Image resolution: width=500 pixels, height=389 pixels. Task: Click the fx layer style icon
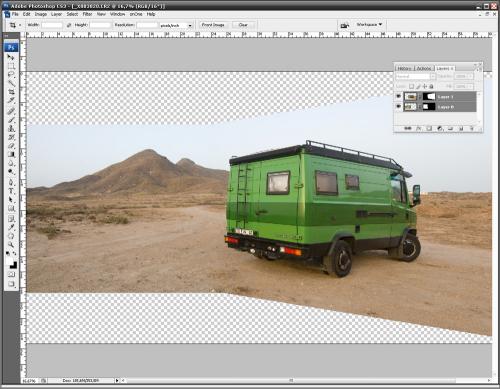[x=419, y=128]
